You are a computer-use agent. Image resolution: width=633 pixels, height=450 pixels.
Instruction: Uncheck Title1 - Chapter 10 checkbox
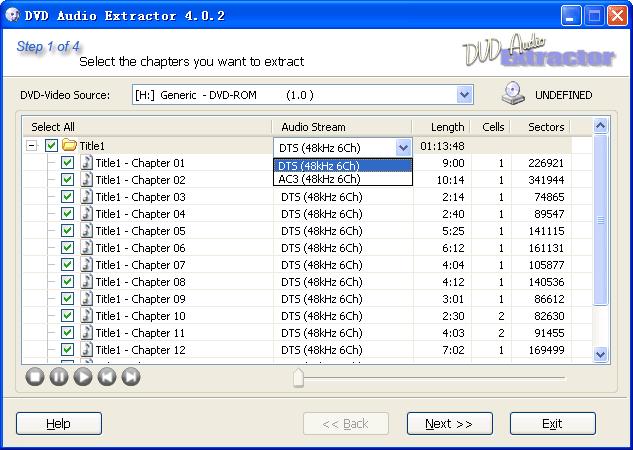point(67,316)
